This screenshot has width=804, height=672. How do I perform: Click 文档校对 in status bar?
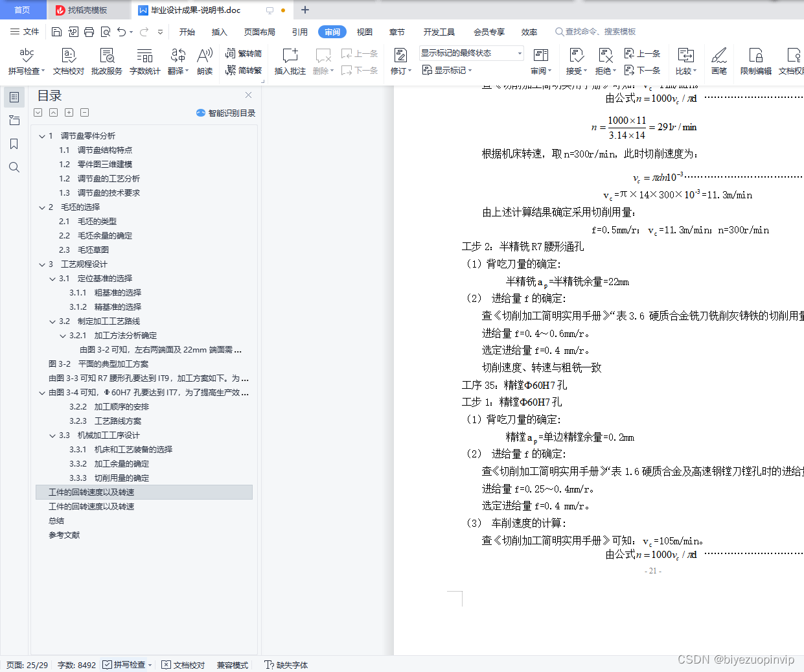[183, 665]
